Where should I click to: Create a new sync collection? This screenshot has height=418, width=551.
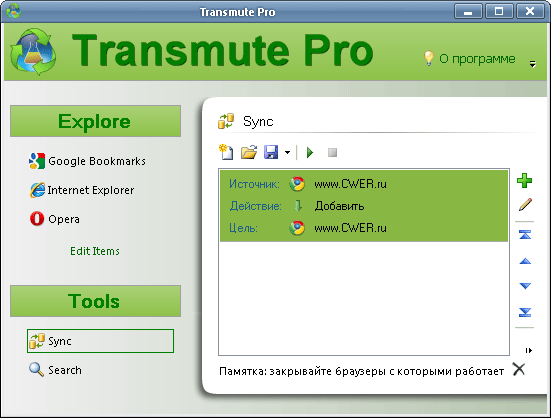tap(226, 152)
